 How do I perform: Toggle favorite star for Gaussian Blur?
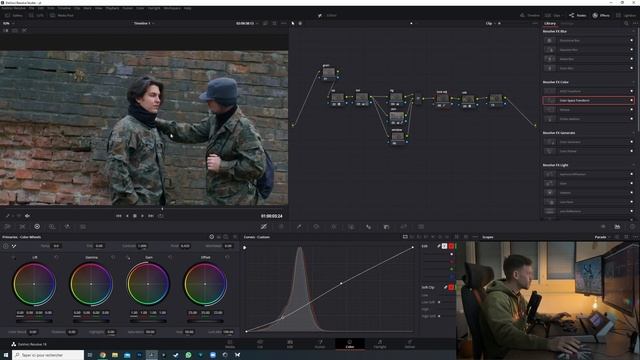[631, 50]
